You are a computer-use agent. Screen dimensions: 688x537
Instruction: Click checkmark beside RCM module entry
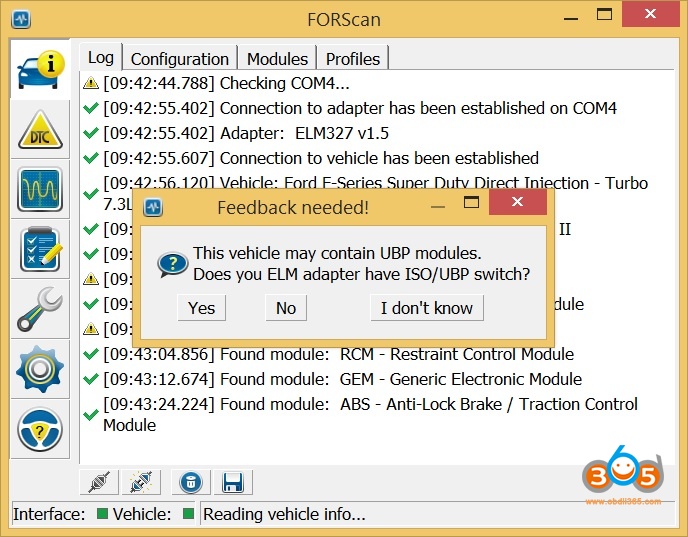[x=90, y=354]
